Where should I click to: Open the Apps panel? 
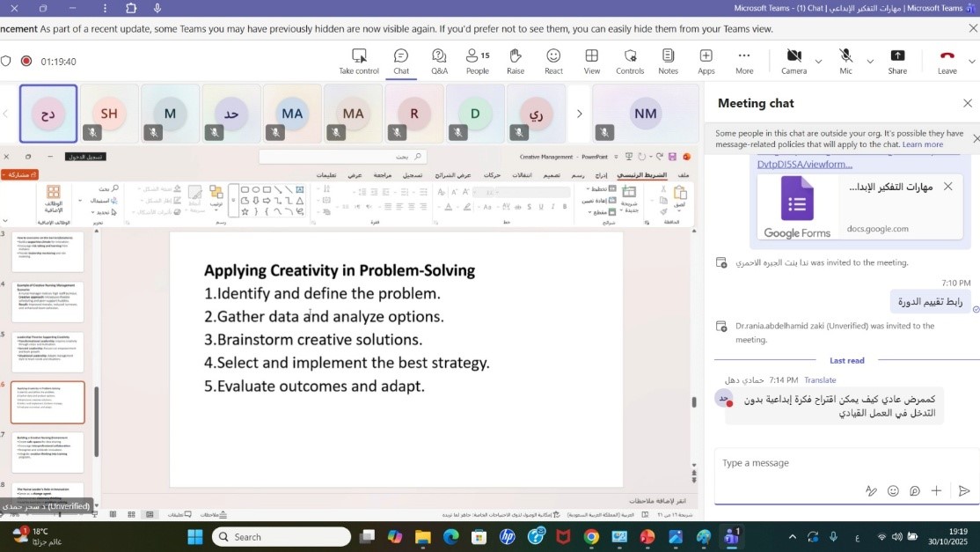706,61
